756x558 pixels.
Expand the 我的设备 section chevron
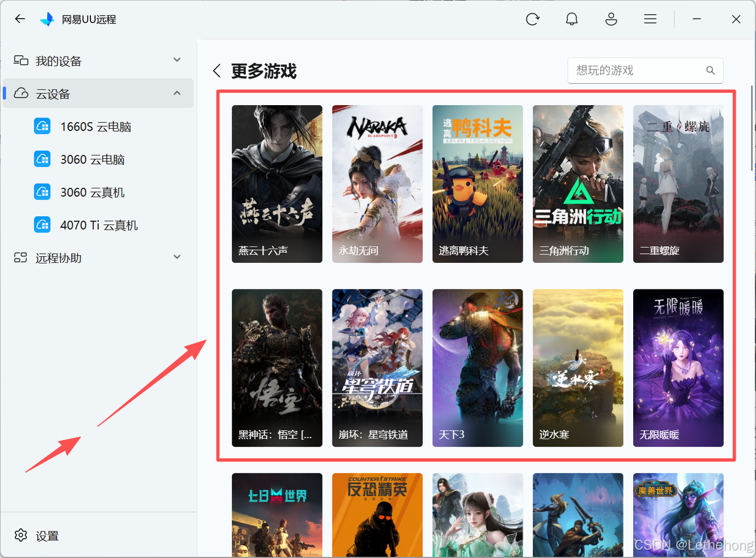[177, 60]
